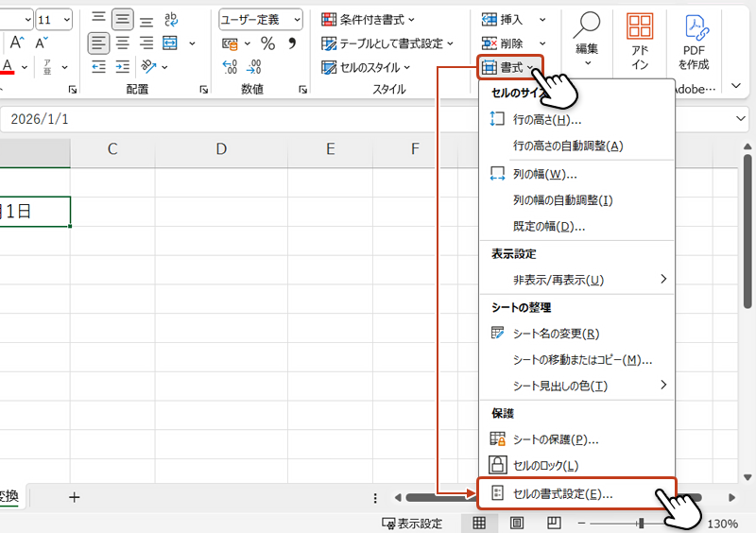Apply the red font color A button
Image resolution: width=756 pixels, height=533 pixels.
coord(8,66)
